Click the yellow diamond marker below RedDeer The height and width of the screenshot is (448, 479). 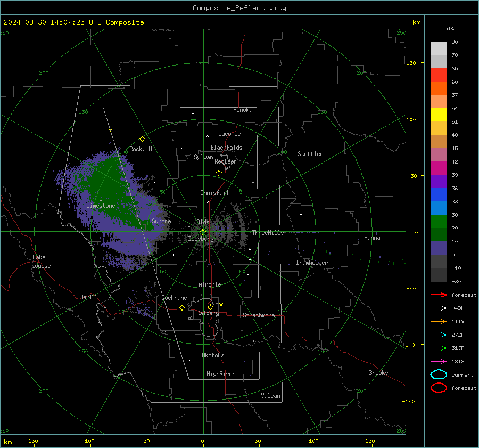[219, 173]
